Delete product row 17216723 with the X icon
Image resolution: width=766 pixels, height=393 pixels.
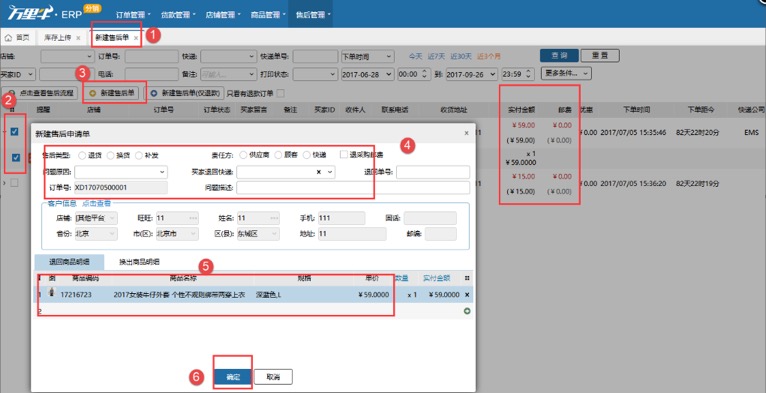(x=467, y=295)
